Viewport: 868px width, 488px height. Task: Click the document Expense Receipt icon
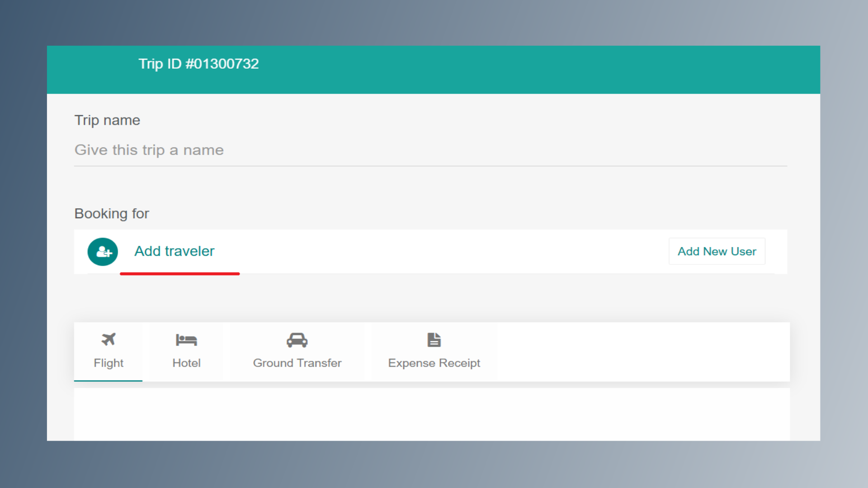click(x=434, y=340)
